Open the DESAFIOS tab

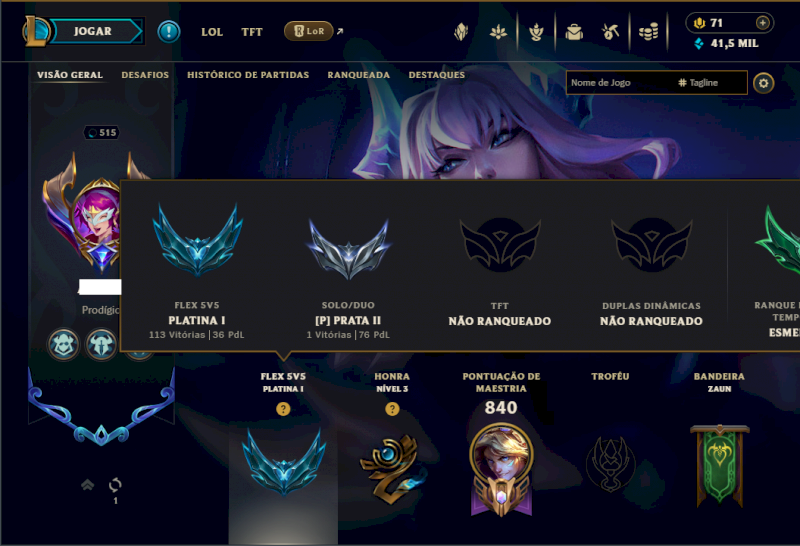145,75
